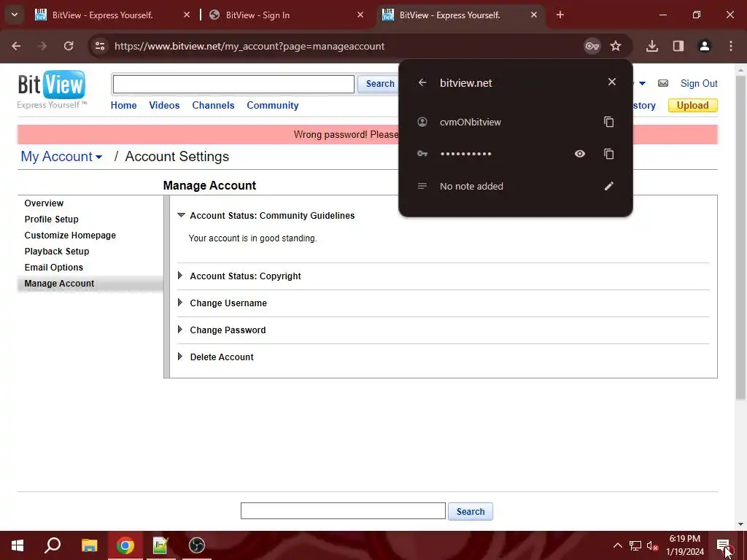
Task: Show the hidden password with eye icon
Action: (580, 154)
